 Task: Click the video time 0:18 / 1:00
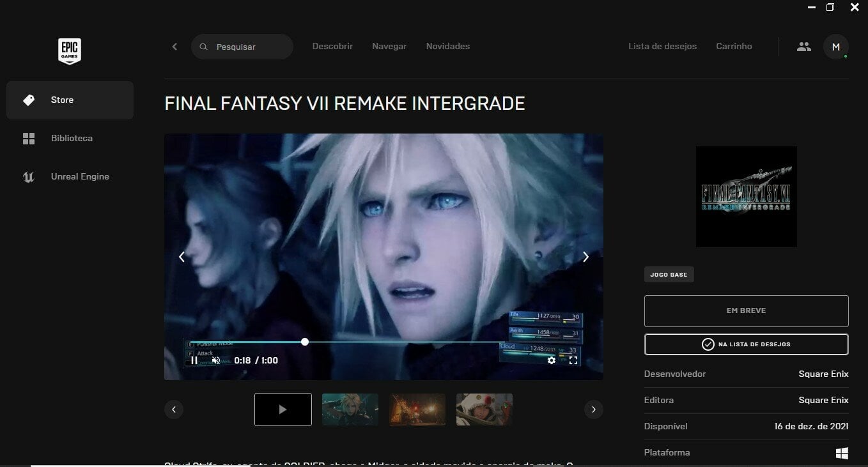[x=256, y=360]
